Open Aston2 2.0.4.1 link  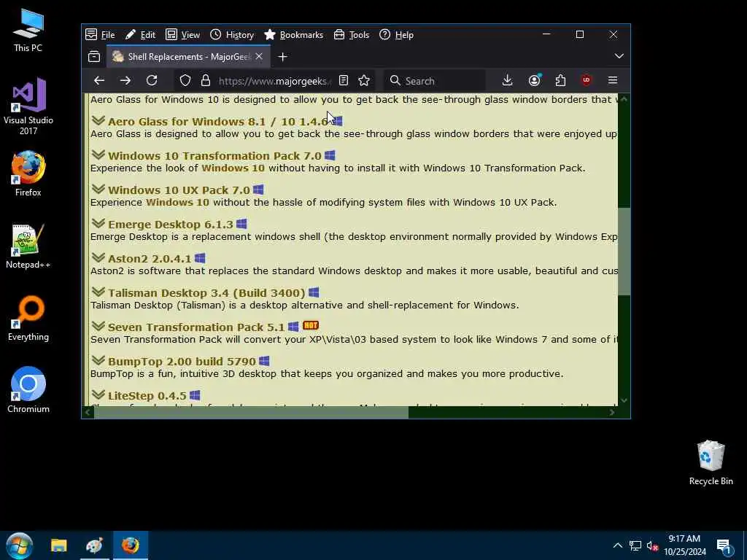coord(150,259)
